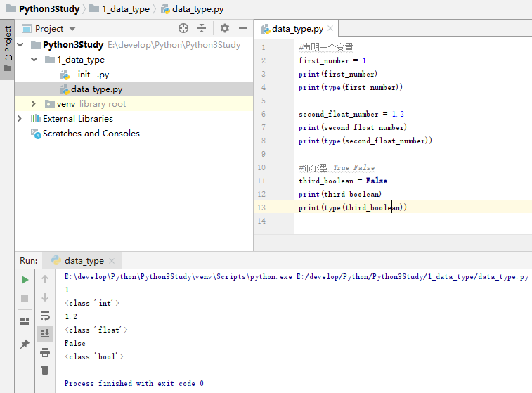Switch to the data_type Run tab

point(84,261)
